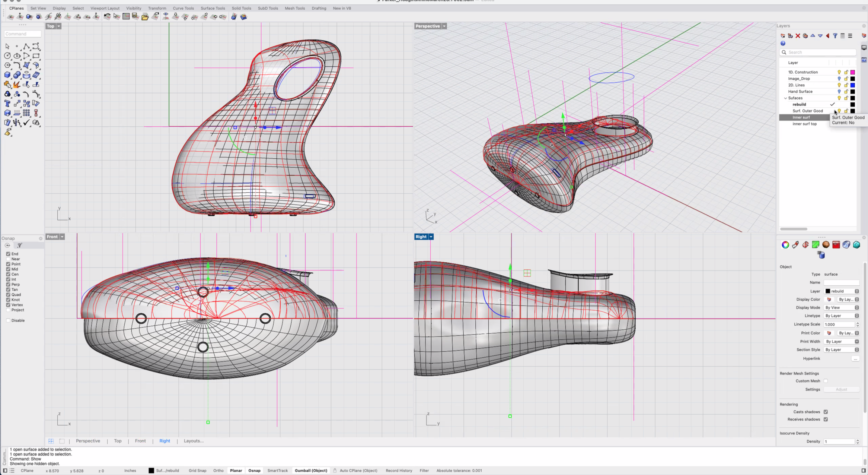Switch to the Front viewport tab
Viewport: 868px width, 475px height.
(140, 441)
